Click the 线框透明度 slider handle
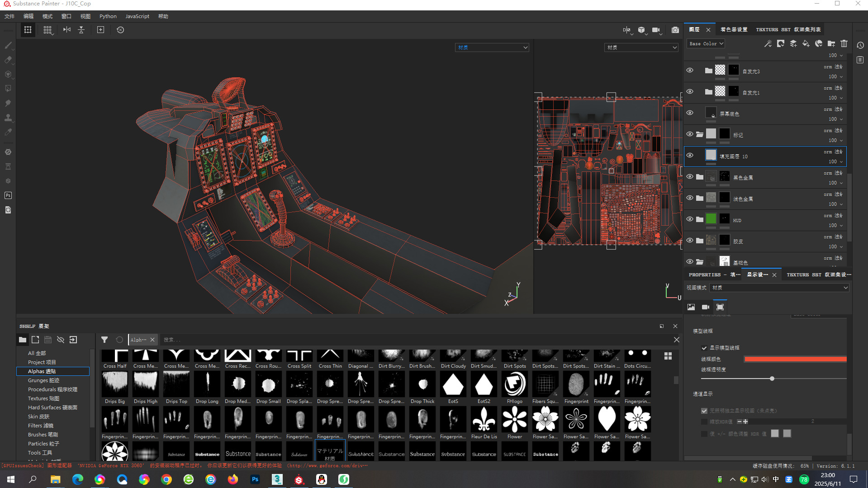The height and width of the screenshot is (488, 868). (x=772, y=379)
